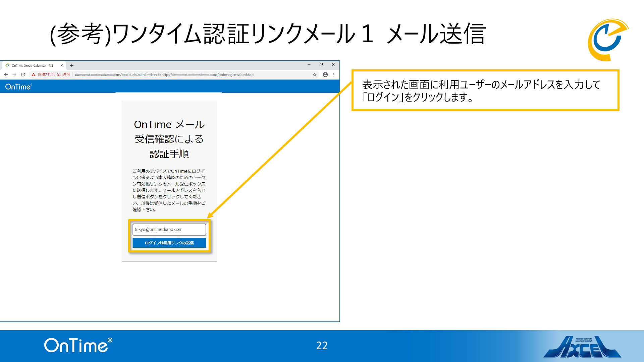Click the OnTime logo in blue header
Viewport: 644px width, 362px height.
tap(19, 87)
